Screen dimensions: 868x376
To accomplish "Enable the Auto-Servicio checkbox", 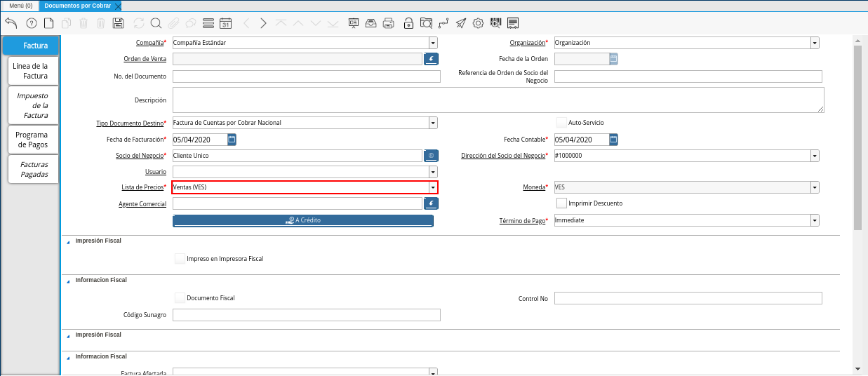I will pyautogui.click(x=561, y=123).
